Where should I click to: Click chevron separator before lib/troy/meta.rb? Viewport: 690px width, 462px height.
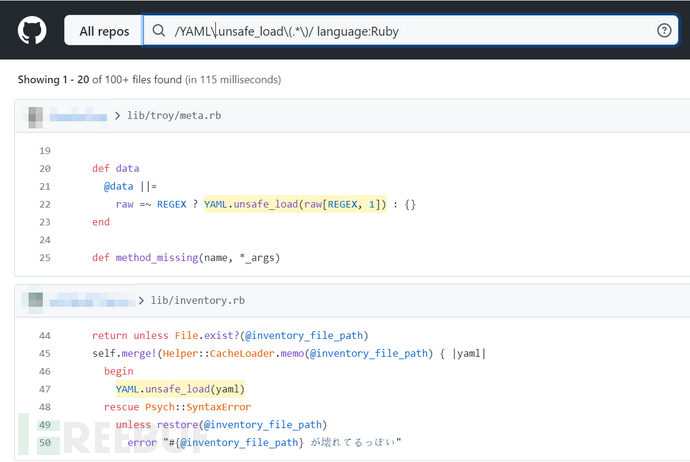[117, 116]
